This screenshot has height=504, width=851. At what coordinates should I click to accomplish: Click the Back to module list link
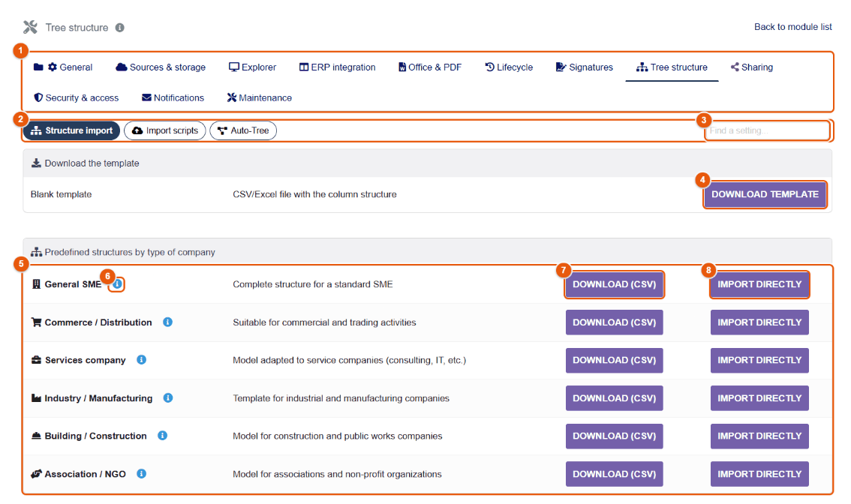793,27
